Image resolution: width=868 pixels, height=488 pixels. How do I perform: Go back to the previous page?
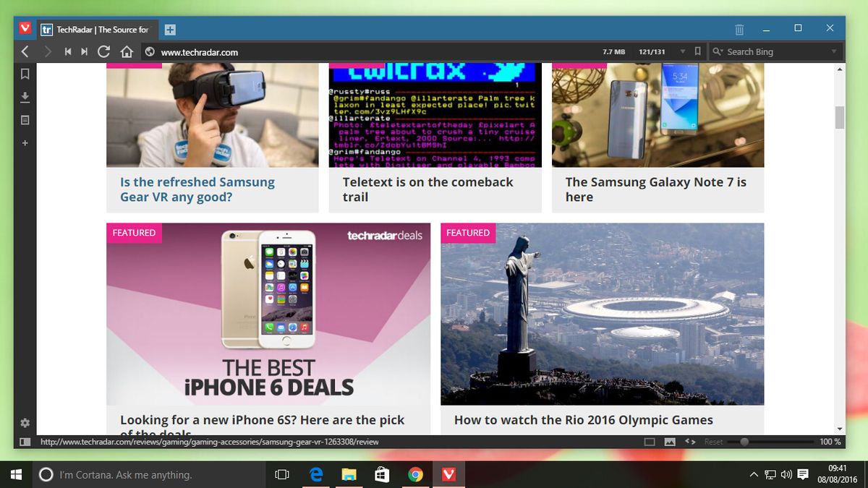pos(25,51)
